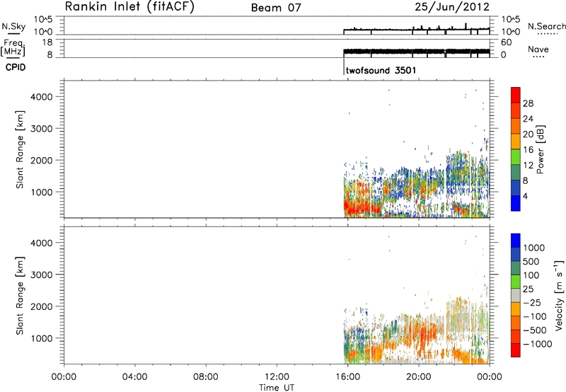The height and width of the screenshot is (392, 566).
Task: Click the "16" label on the power colorbar
Action: click(528, 150)
